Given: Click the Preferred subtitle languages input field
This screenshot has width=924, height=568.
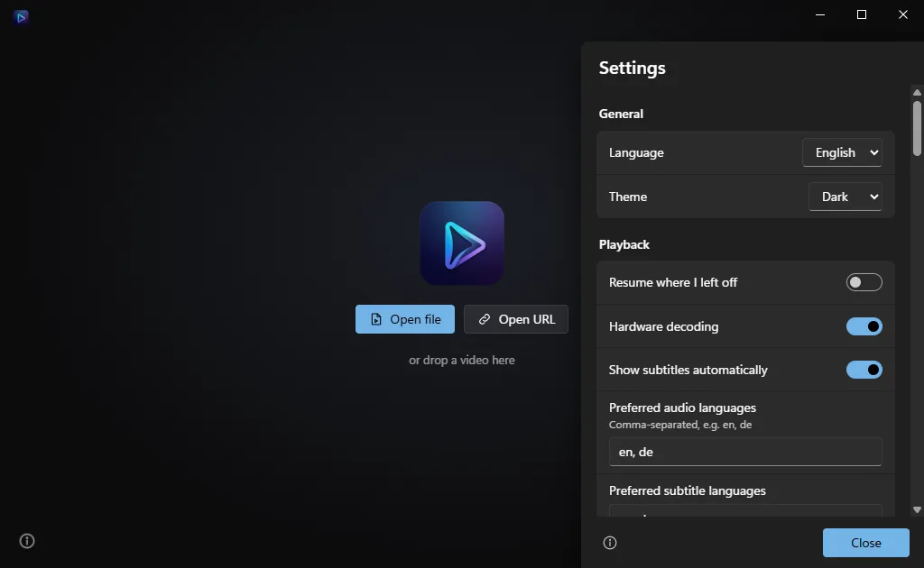Looking at the screenshot, I should [x=745, y=511].
